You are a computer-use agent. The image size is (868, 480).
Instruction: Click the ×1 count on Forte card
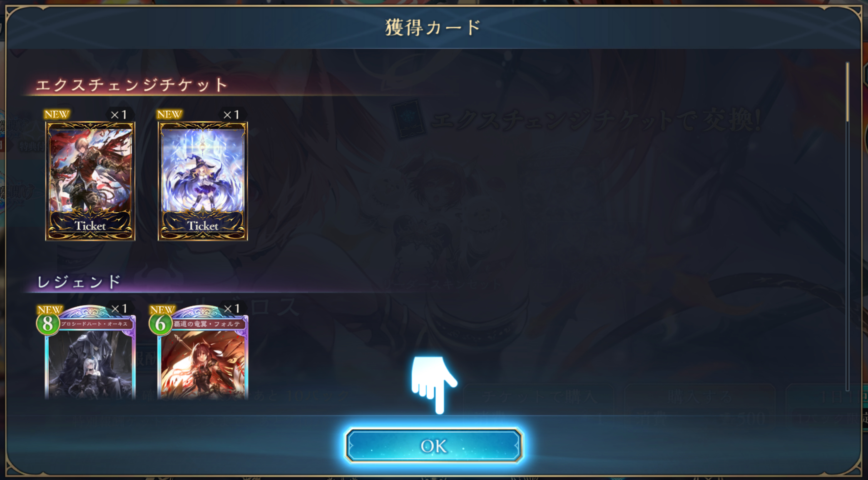231,308
